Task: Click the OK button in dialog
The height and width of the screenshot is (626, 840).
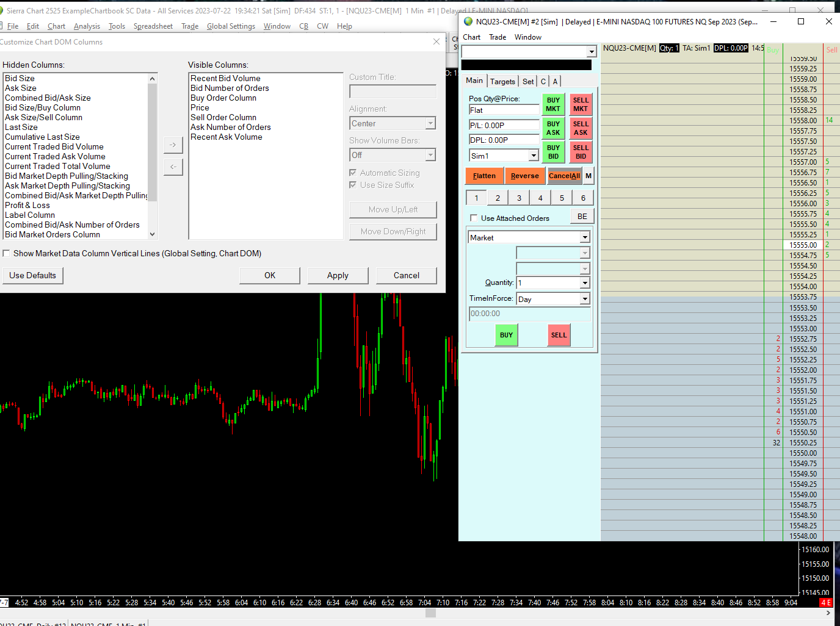Action: tap(270, 275)
